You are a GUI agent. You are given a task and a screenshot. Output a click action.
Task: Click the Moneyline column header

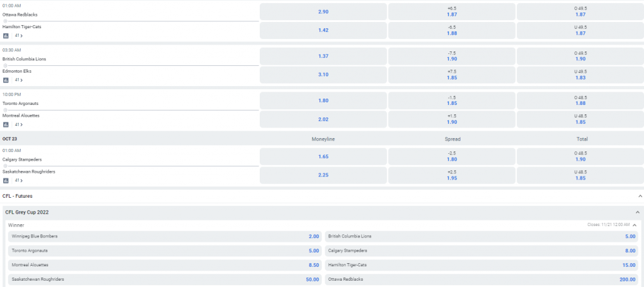coord(323,139)
